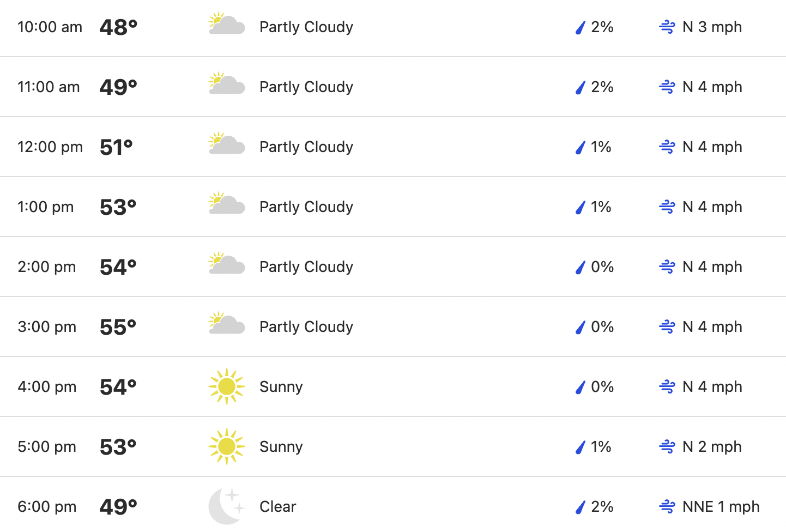Click the wind icon beside N 3 mph

(x=667, y=27)
